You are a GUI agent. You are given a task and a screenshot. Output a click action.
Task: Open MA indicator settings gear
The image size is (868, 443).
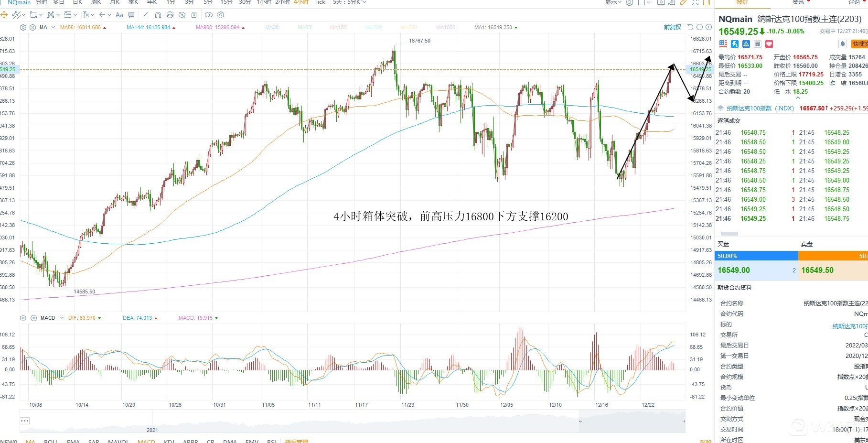23,27
